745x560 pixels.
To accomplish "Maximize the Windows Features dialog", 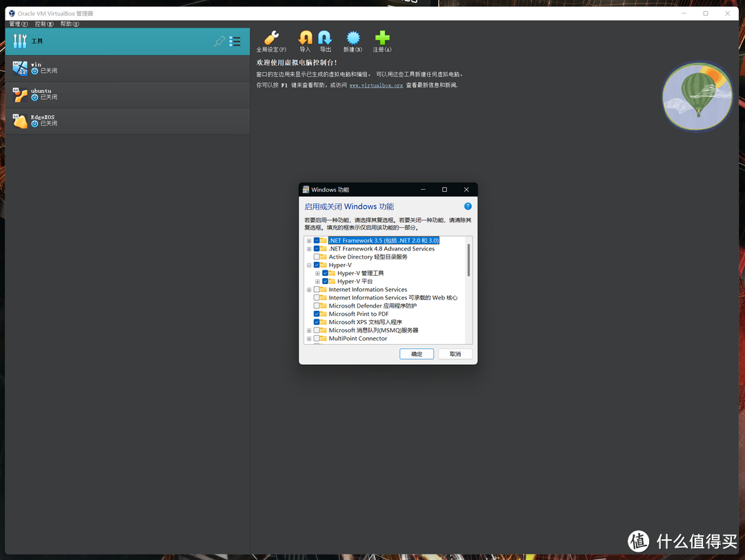I will (445, 190).
